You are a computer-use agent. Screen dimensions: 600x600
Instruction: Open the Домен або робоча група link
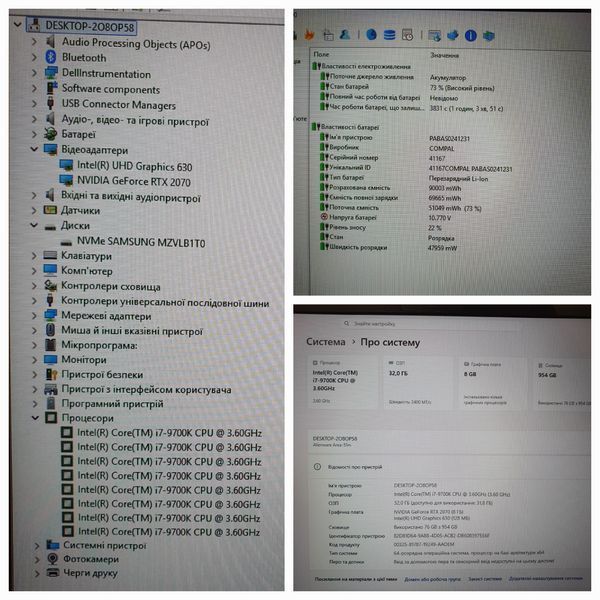[432, 579]
